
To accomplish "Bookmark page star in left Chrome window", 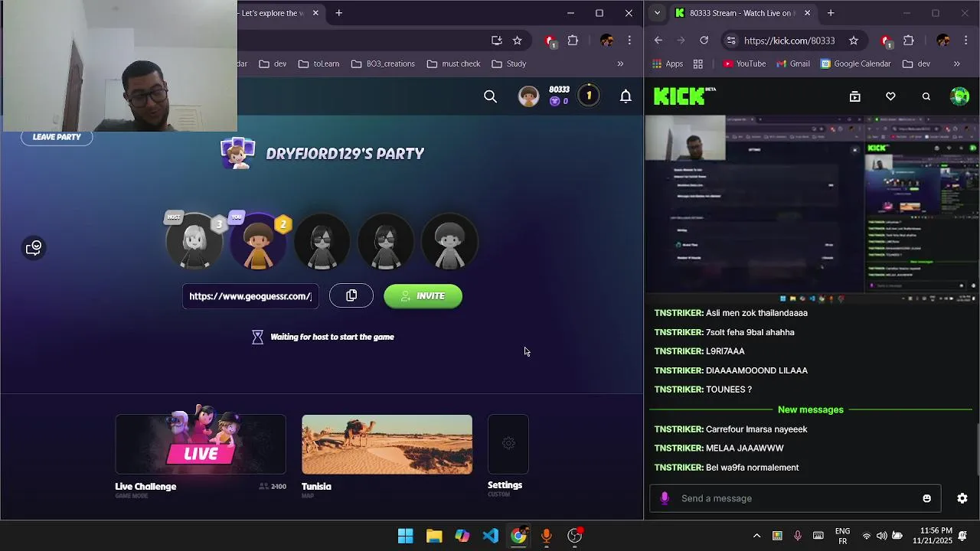I will click(518, 41).
